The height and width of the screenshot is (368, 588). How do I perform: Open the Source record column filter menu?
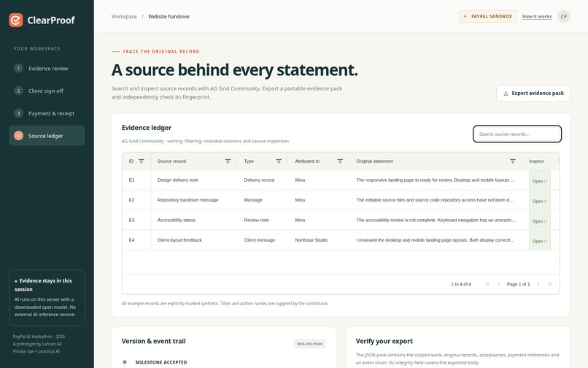[x=228, y=161]
